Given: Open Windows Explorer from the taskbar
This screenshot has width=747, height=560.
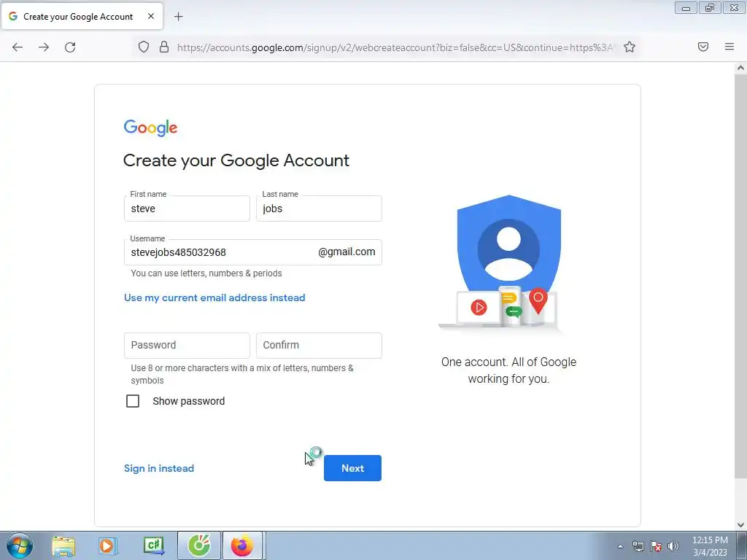Looking at the screenshot, I should [63, 545].
